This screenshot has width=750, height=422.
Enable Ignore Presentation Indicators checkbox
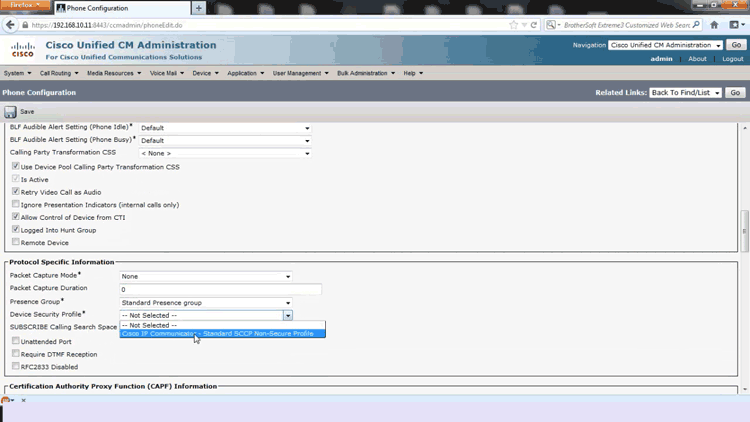16,204
